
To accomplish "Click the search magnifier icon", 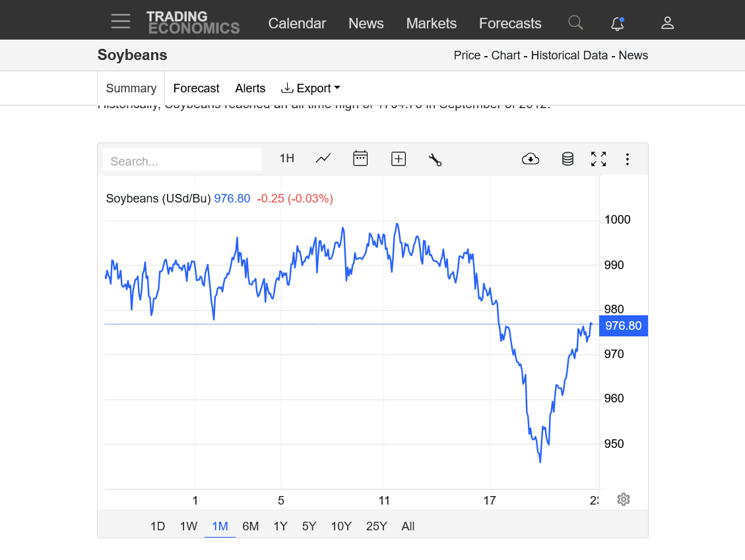I will click(575, 23).
